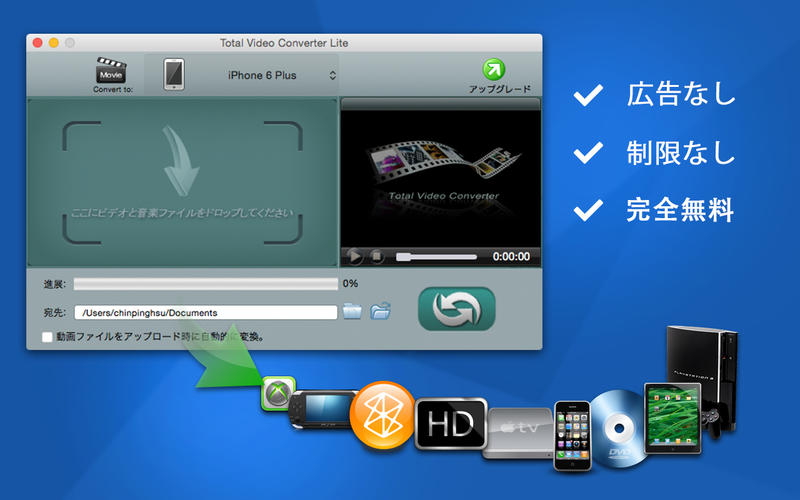Close the Total Video Converter Lite window
The image size is (800, 500).
[x=38, y=43]
